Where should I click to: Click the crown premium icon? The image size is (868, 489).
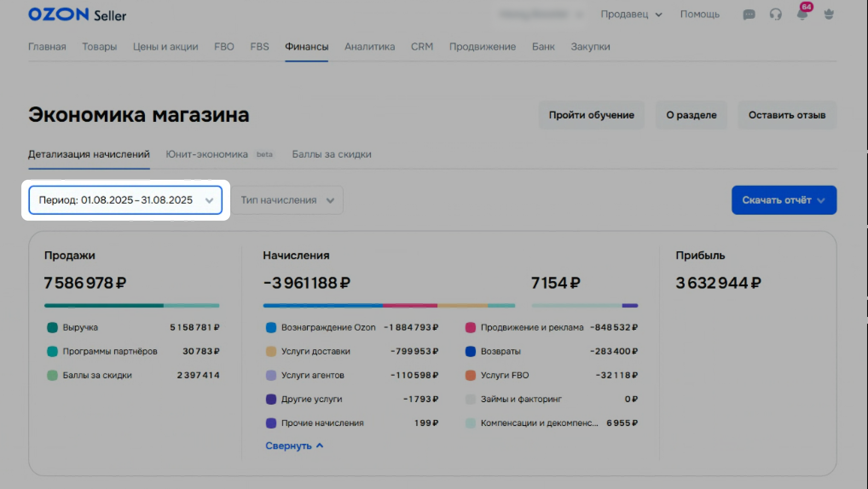pyautogui.click(x=829, y=14)
